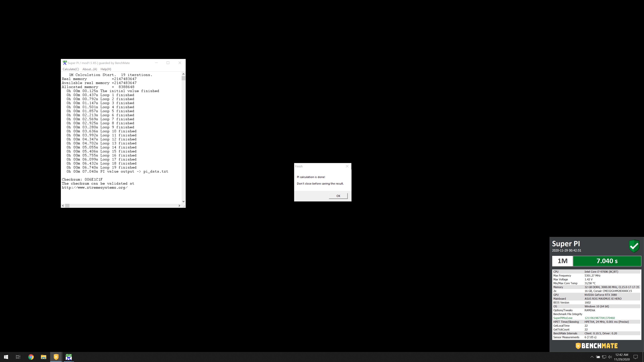Click the 7.040 s result bar
Screen dimensions: 644x362
pyautogui.click(x=607, y=261)
